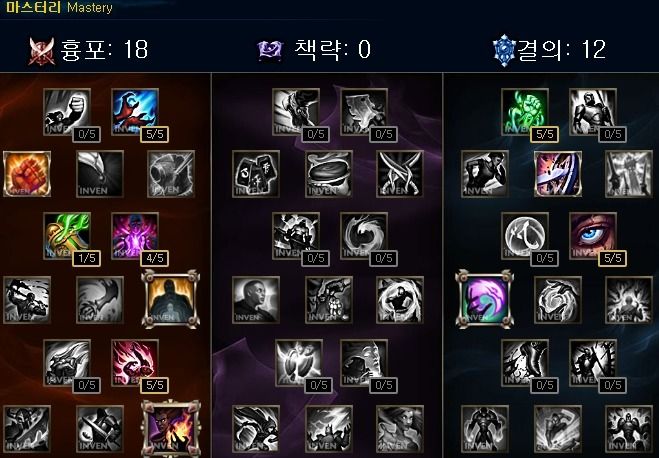The image size is (659, 458).
Task: Click the grey armored knight Resolve mastery
Action: [x=593, y=112]
